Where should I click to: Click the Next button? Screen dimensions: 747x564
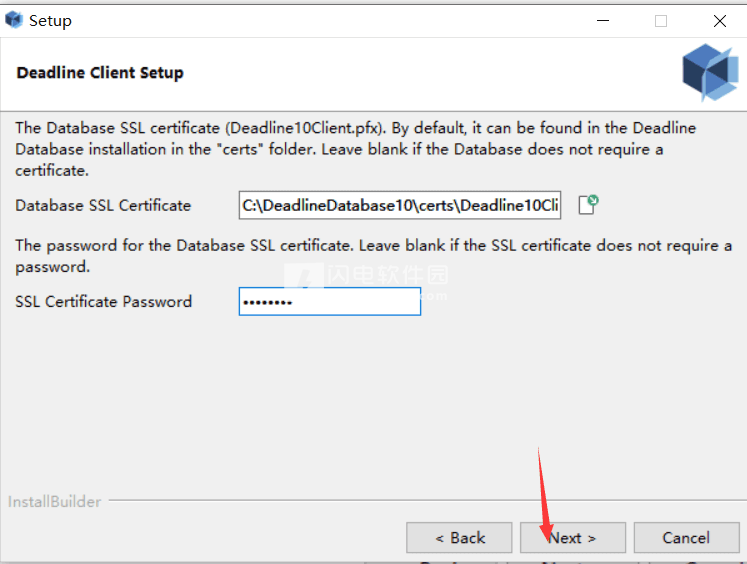coord(573,538)
